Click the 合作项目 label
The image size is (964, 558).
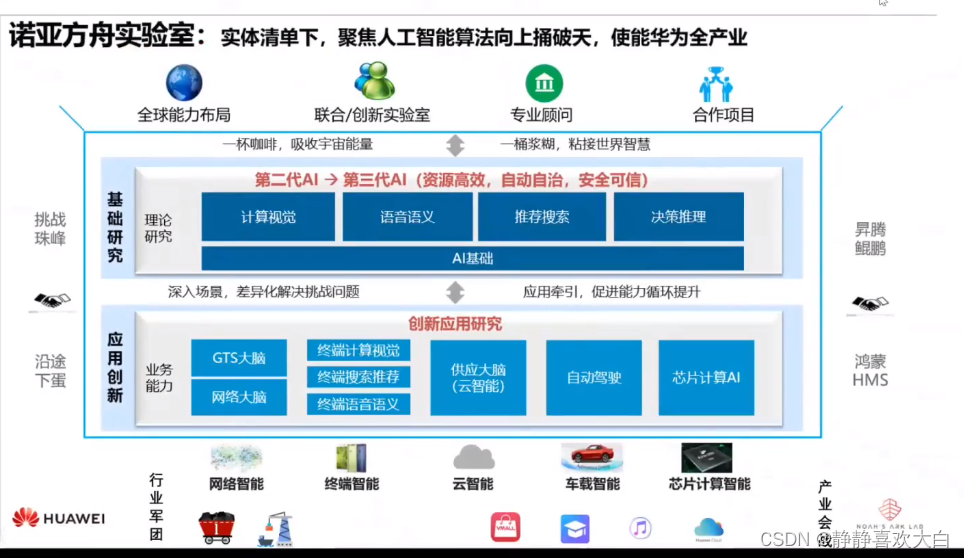pyautogui.click(x=724, y=115)
